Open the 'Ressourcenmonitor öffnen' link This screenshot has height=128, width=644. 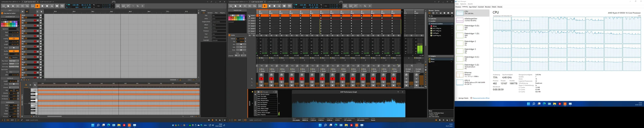(x=481, y=98)
